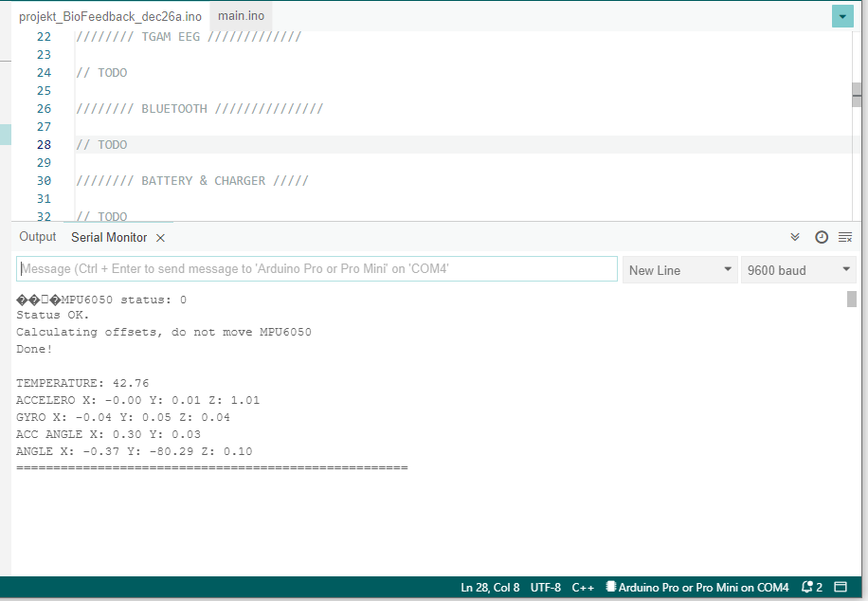This screenshot has width=868, height=601.
Task: Click line number 26 in the gutter
Action: (x=44, y=109)
